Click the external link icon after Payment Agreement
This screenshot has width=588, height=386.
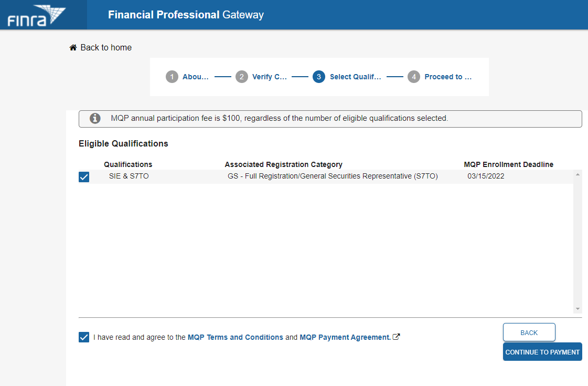[397, 337]
